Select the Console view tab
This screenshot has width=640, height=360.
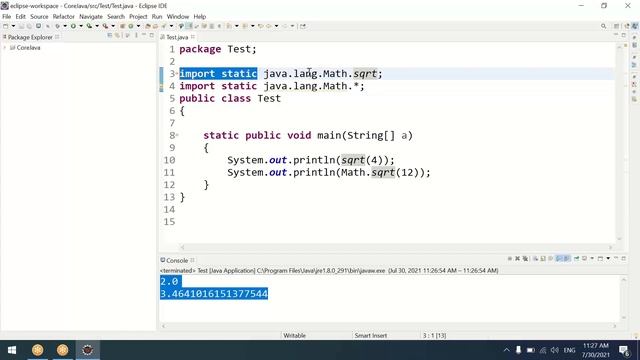(177, 260)
